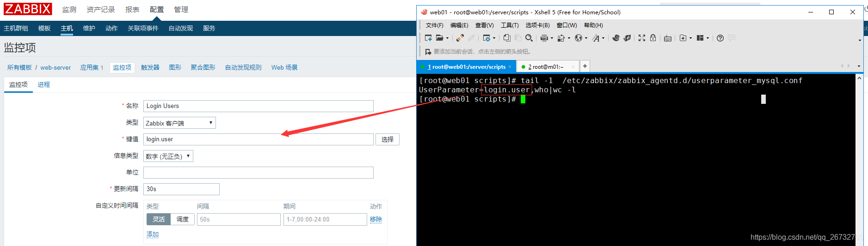Open the 触发器 link
Viewport: 868px width, 246px height.
pyautogui.click(x=150, y=67)
